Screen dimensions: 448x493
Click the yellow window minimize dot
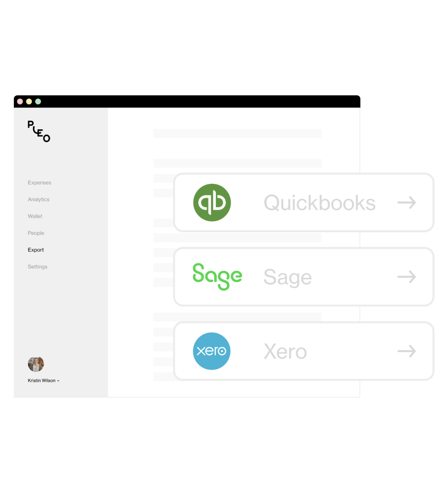[29, 102]
